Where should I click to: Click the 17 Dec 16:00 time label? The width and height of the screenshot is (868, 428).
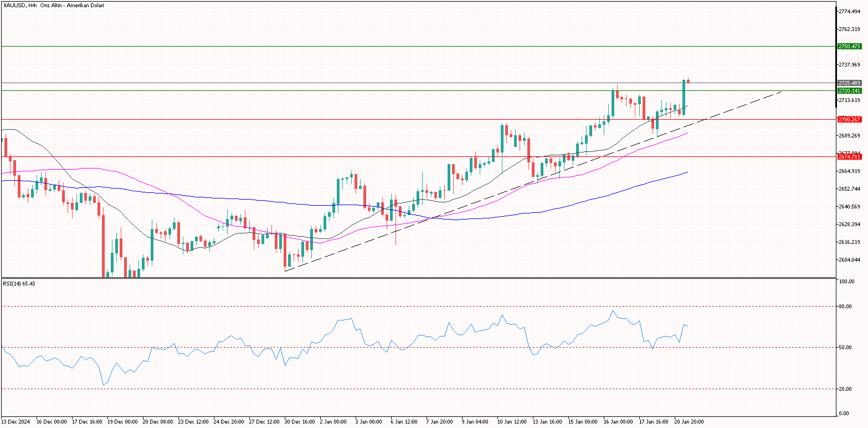coord(88,422)
